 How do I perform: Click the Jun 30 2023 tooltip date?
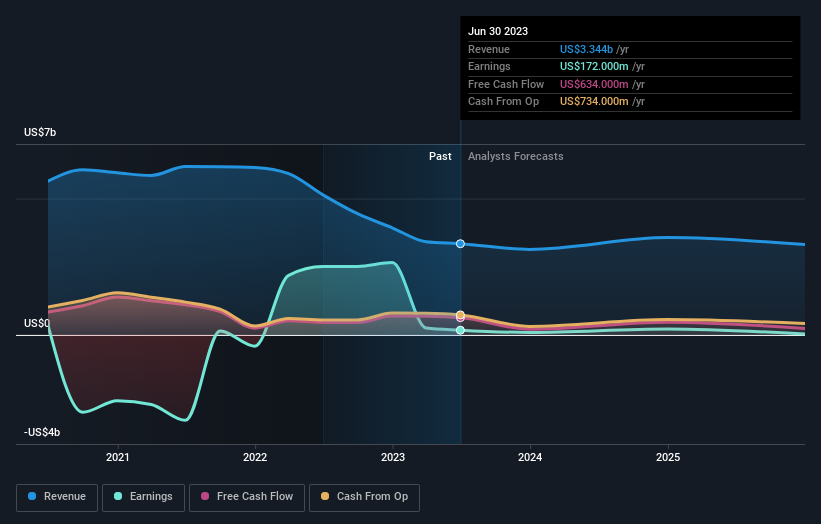tap(498, 31)
